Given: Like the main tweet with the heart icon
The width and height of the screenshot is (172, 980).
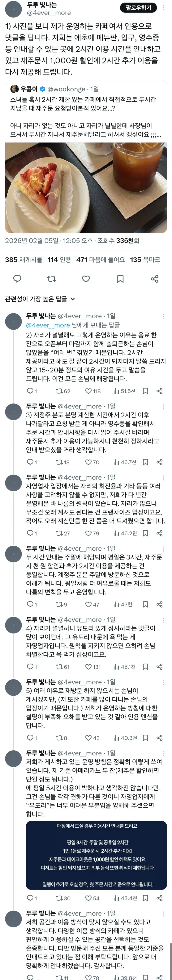Looking at the screenshot, I should click(x=86, y=279).
